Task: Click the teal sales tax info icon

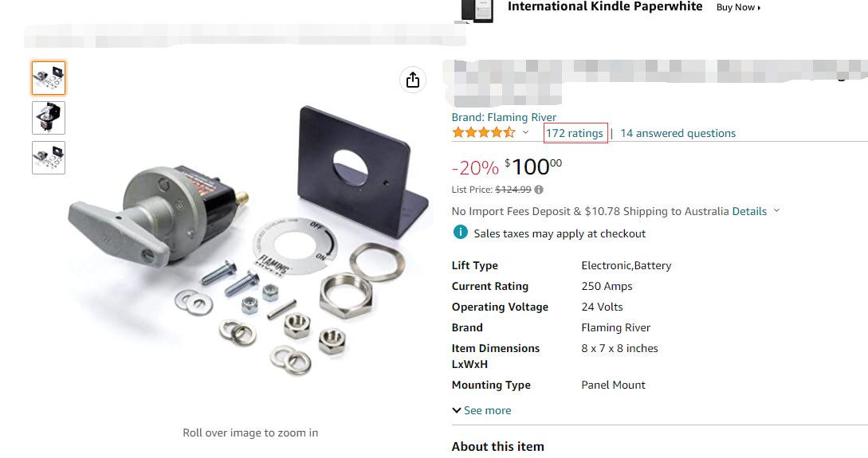Action: 460,233
